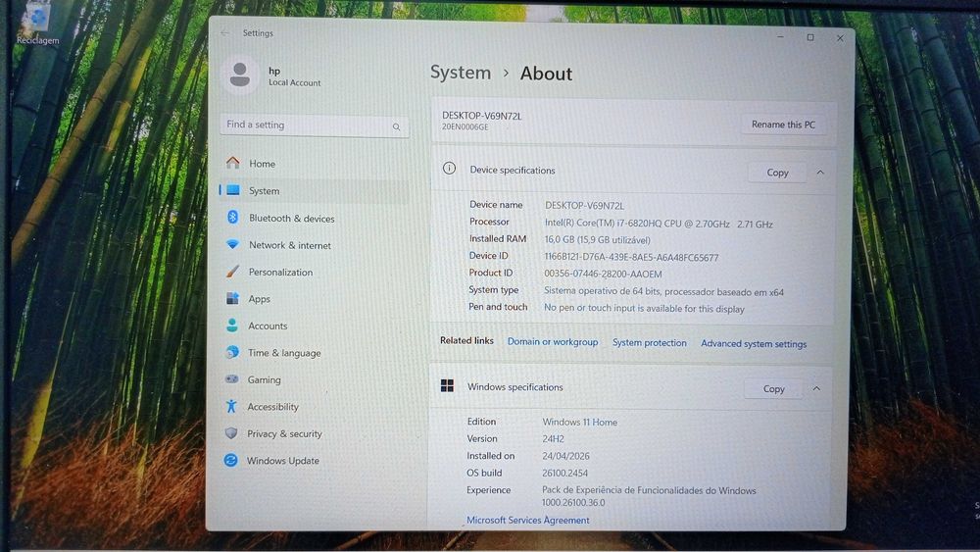Open the Reciclagem desktop icon
Image resolution: width=980 pixels, height=552 pixels.
pyautogui.click(x=37, y=25)
